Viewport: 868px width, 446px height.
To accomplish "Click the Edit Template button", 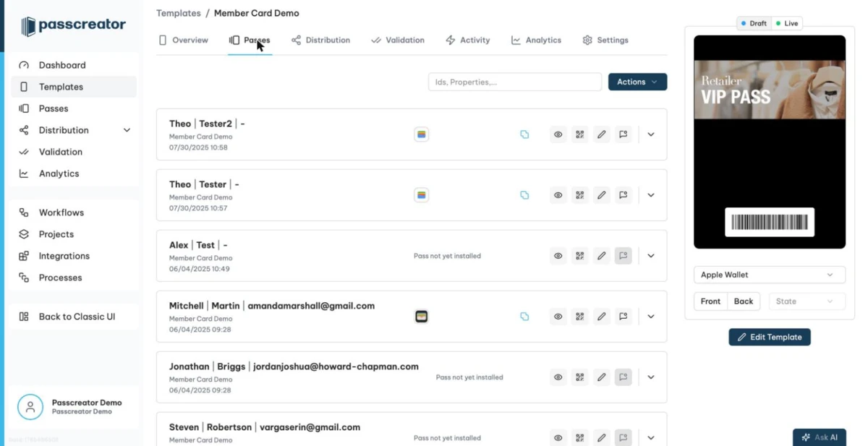I will click(x=770, y=337).
